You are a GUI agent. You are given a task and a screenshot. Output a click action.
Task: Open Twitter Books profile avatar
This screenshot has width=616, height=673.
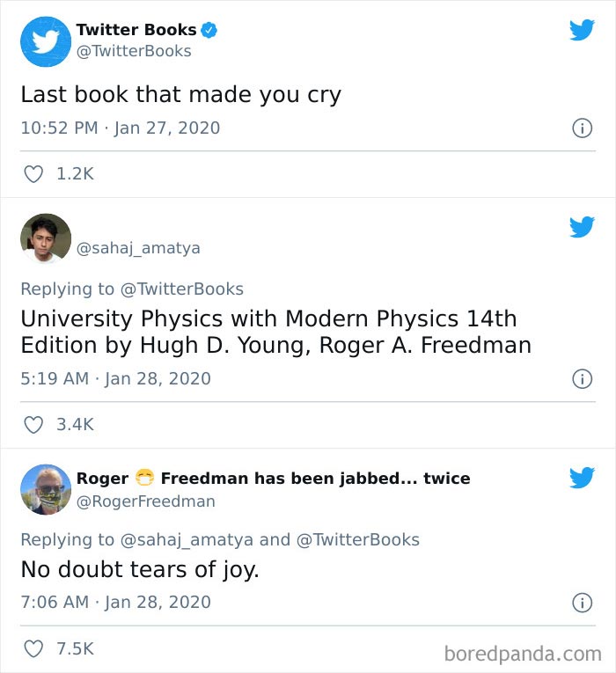tap(45, 40)
